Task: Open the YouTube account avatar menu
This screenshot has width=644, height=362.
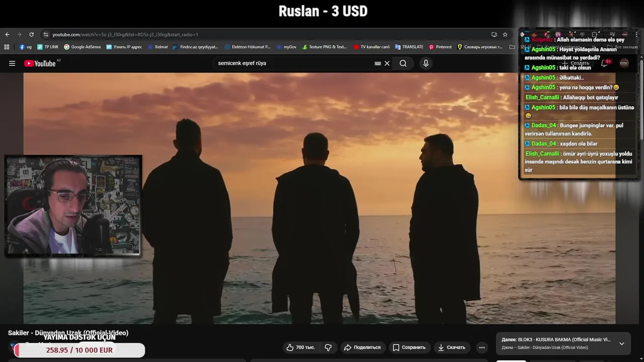Action: pos(624,63)
